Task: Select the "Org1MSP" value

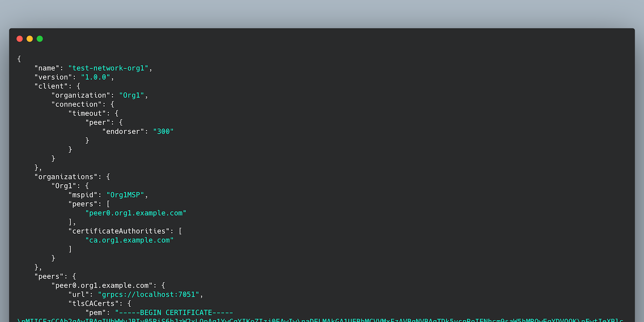Action: [x=125, y=195]
